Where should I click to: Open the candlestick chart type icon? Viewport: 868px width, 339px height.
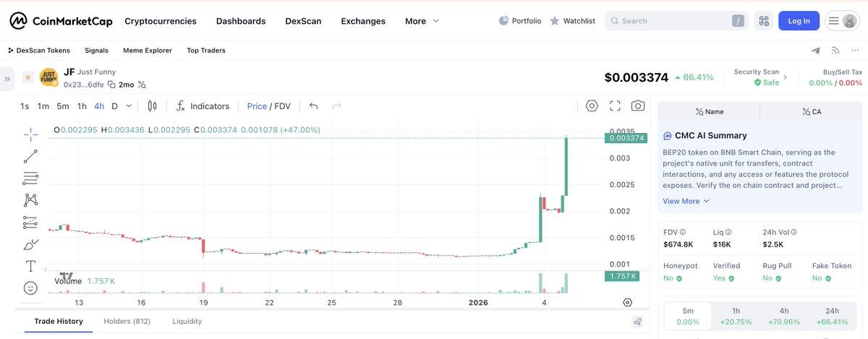point(152,106)
